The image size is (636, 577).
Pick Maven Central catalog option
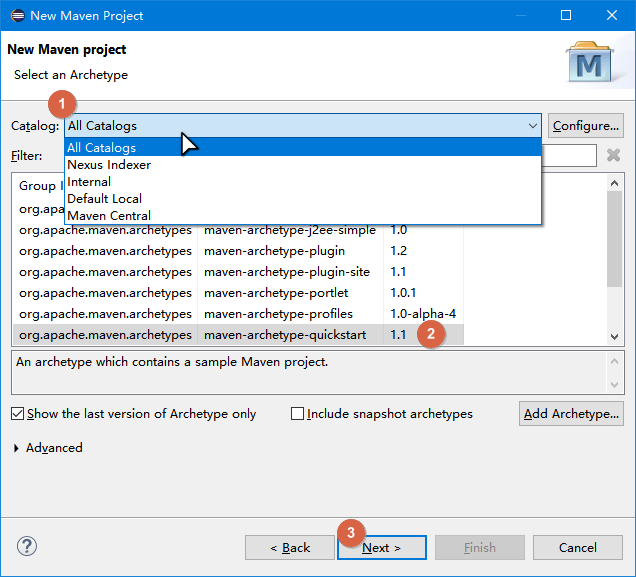click(x=303, y=216)
